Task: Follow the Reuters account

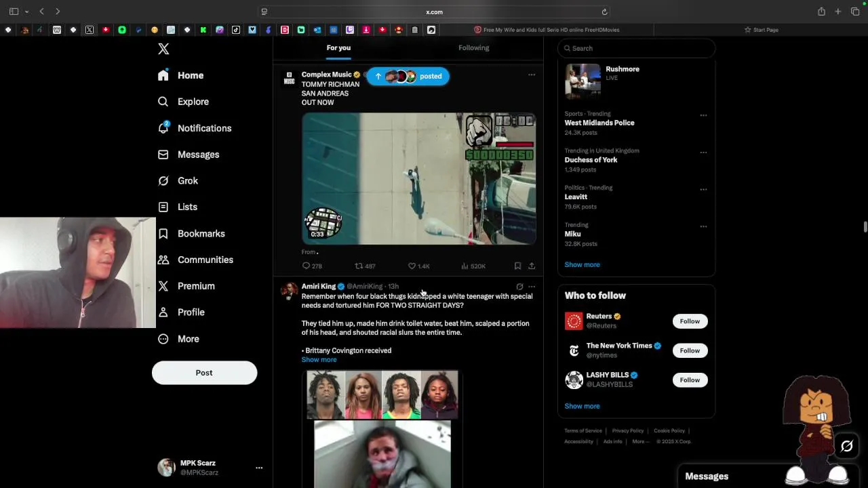Action: (690, 321)
